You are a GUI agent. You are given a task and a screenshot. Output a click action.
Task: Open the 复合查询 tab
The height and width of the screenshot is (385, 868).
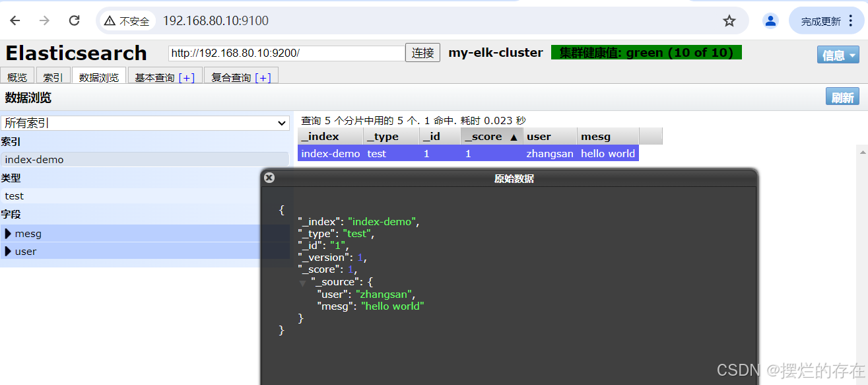tap(231, 77)
